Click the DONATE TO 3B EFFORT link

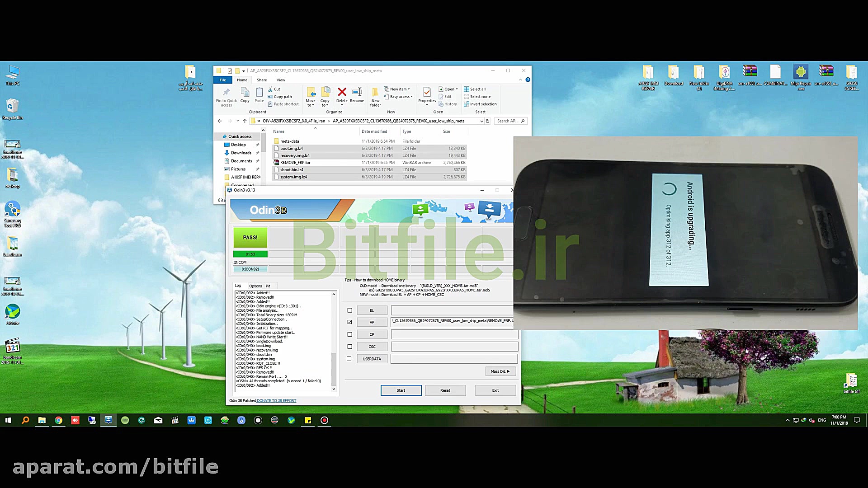click(x=276, y=401)
